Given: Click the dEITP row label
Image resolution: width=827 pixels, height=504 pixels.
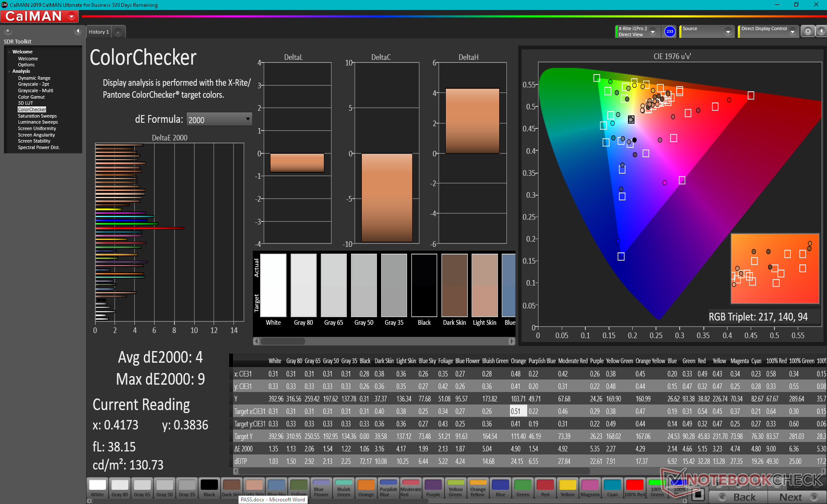Looking at the screenshot, I should (x=241, y=461).
